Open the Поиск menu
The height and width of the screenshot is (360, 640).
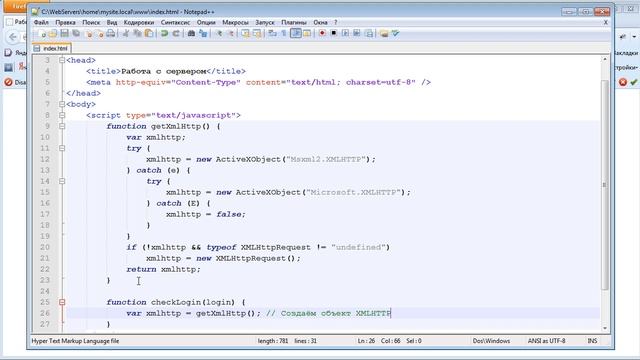[x=91, y=22]
